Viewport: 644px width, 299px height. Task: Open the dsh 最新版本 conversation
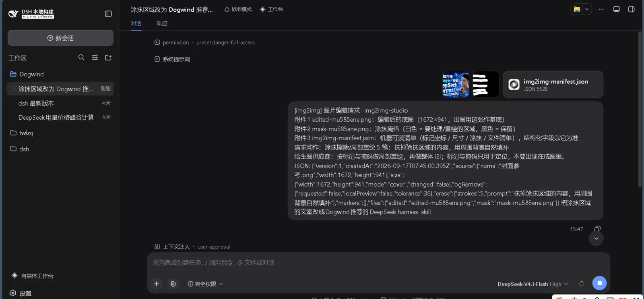pyautogui.click(x=60, y=103)
